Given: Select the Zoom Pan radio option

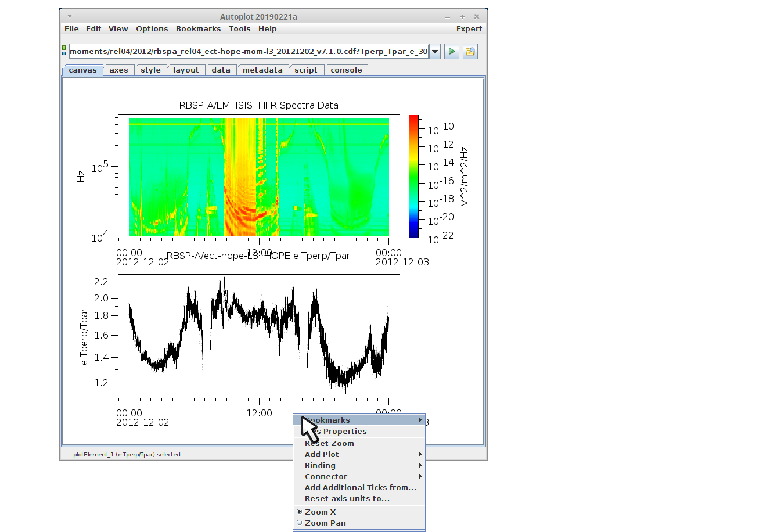Looking at the screenshot, I should tap(325, 523).
